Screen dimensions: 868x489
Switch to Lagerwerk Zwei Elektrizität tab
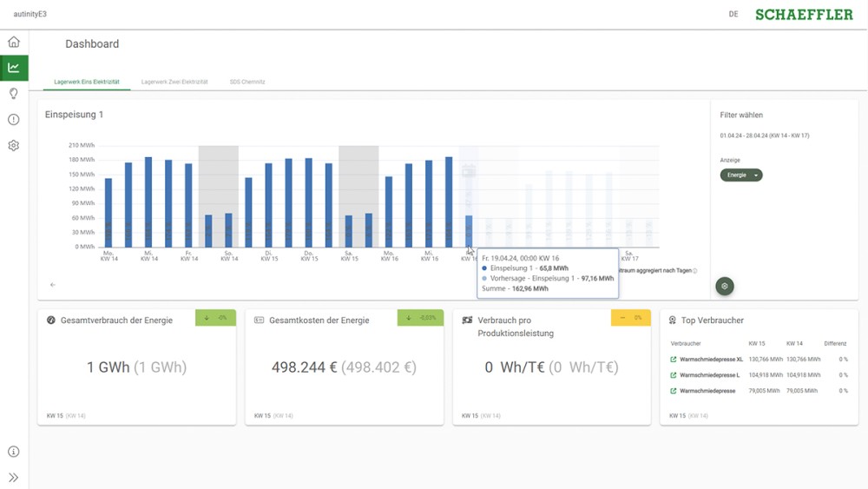coord(174,82)
